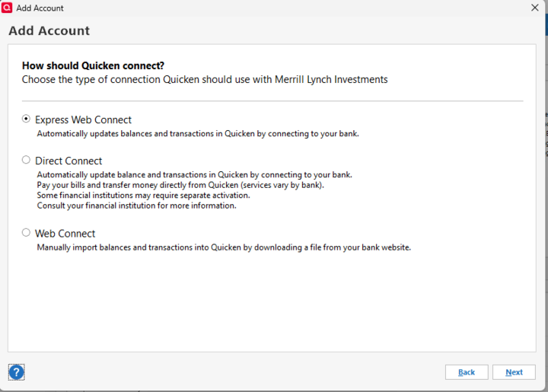
Task: Click the 'Manually import balances' description text
Action: click(224, 247)
